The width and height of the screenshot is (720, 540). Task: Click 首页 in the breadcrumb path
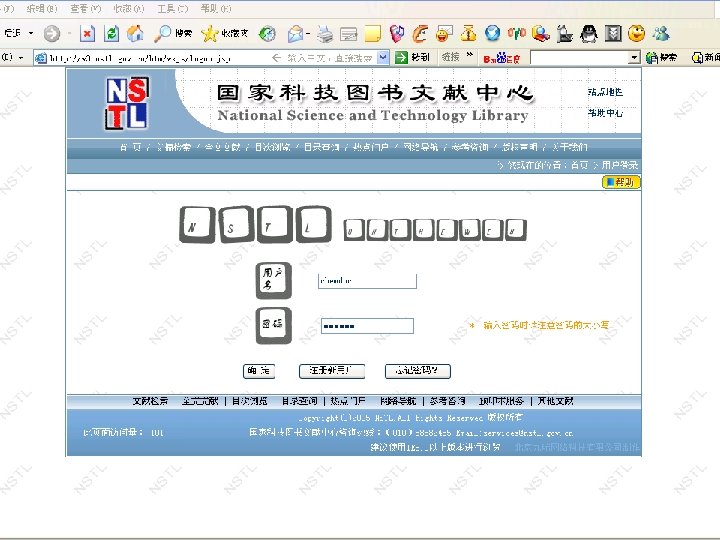click(579, 164)
